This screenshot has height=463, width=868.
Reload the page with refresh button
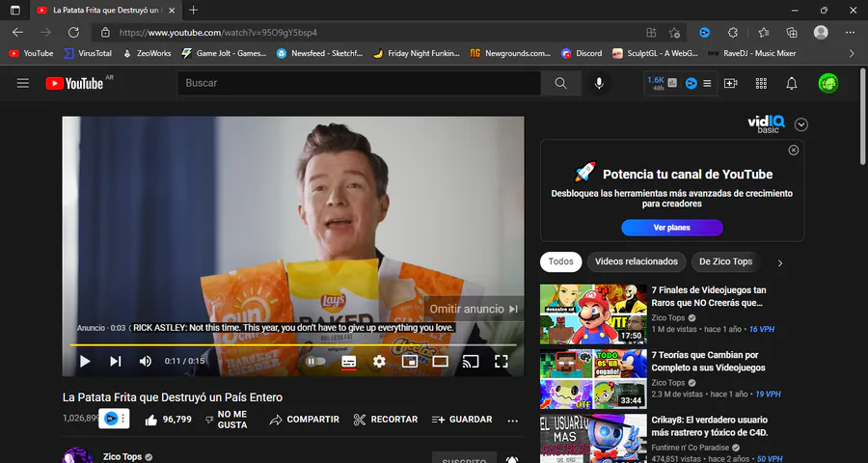point(73,33)
